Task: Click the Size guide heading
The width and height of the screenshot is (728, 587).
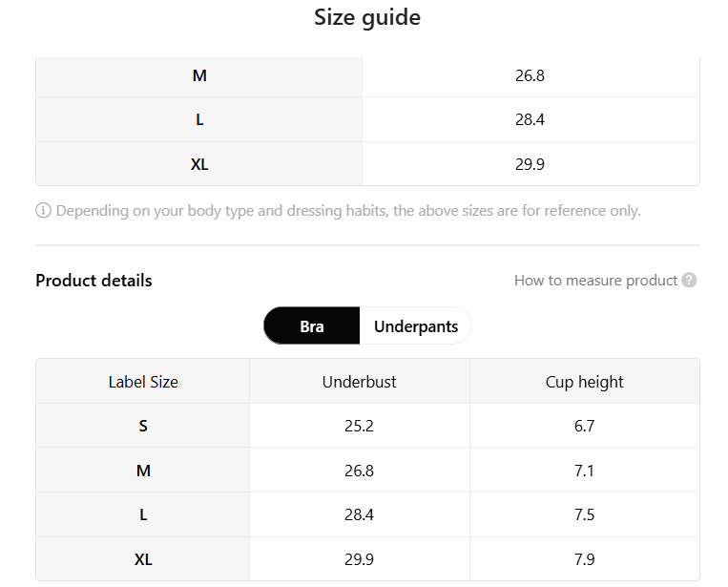Action: [x=367, y=17]
